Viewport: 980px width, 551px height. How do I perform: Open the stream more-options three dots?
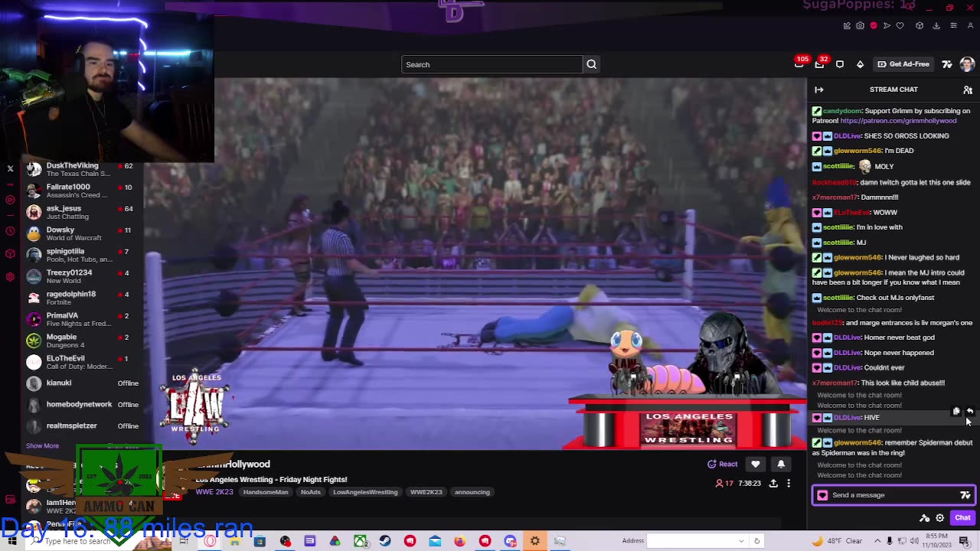[x=788, y=483]
